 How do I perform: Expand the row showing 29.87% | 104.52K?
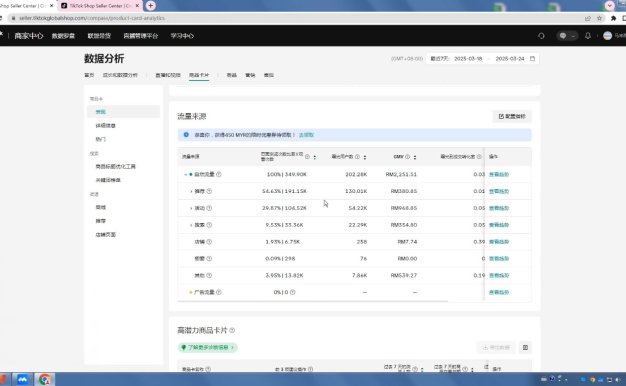tap(191, 208)
